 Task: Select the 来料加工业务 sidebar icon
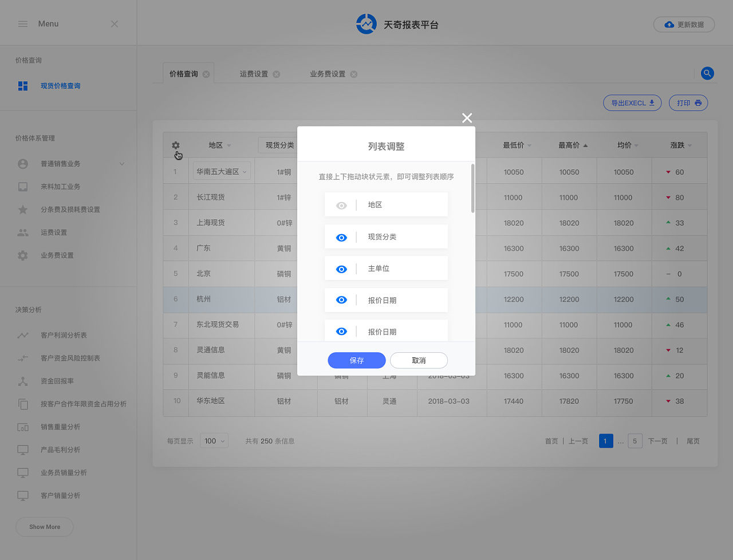[x=22, y=187]
